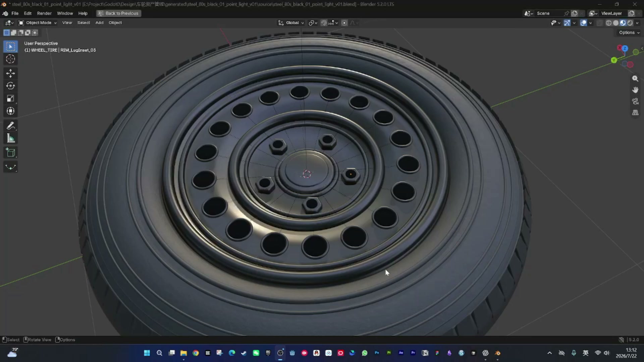This screenshot has height=362, width=644.
Task: Toggle the camera view icon
Action: click(635, 101)
